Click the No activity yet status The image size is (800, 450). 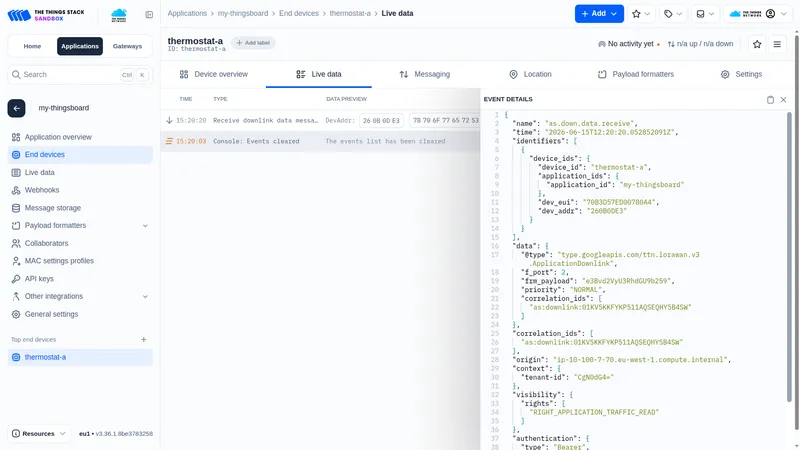coord(628,44)
